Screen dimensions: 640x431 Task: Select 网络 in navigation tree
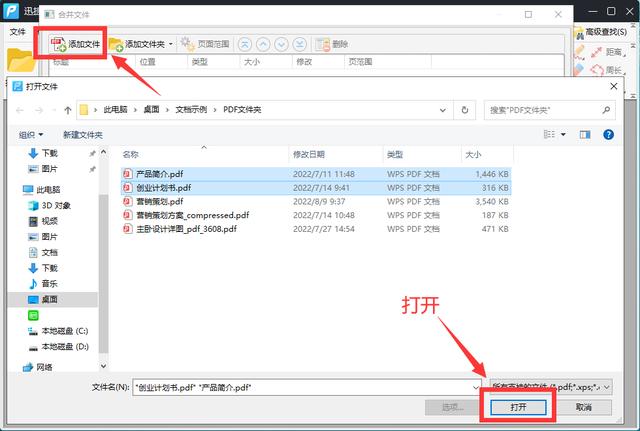tap(38, 367)
